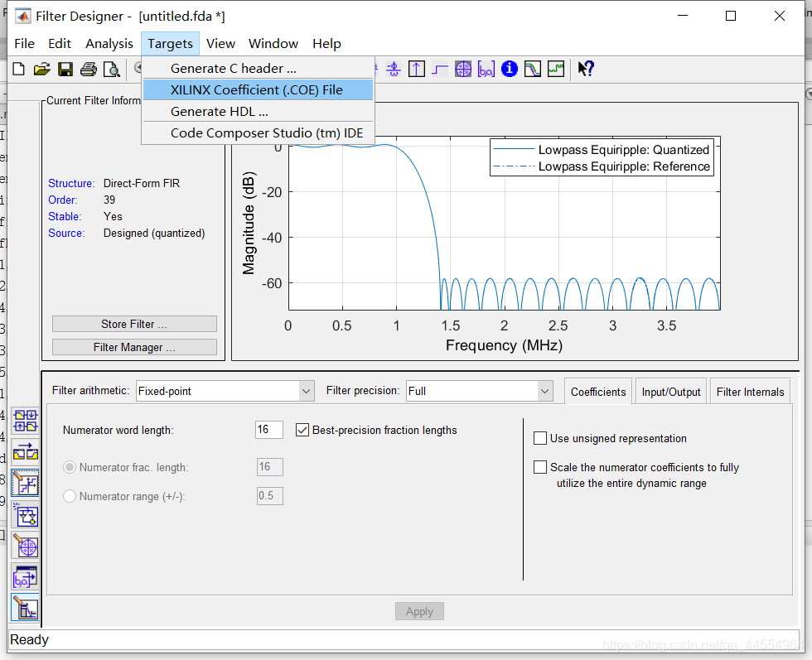Open the Transform filter sidebar panel
The height and width of the screenshot is (660, 812).
pos(26,452)
